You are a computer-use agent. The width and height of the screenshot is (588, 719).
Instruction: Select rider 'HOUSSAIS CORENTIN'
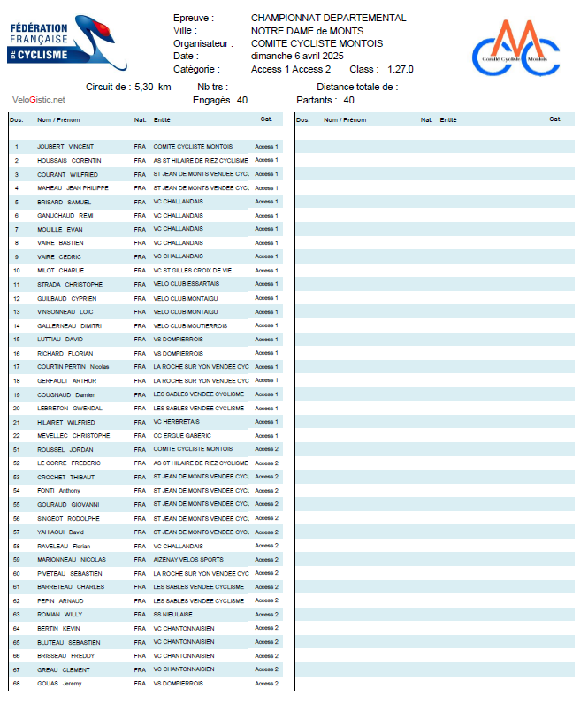(69, 161)
